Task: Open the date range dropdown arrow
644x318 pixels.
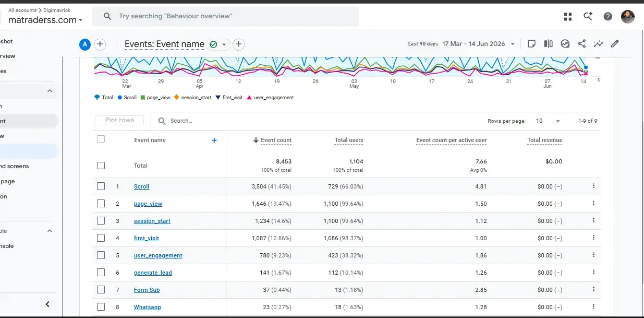Action: 513,44
